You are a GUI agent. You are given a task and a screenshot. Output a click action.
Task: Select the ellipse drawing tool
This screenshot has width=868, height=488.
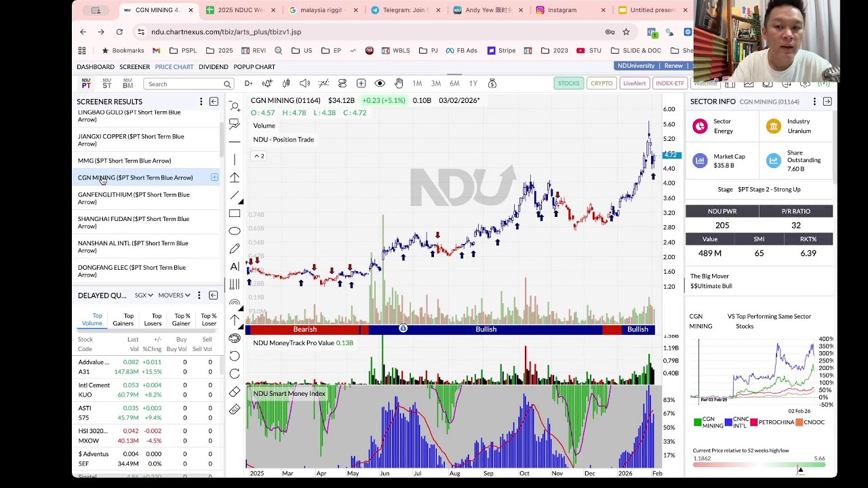(235, 230)
